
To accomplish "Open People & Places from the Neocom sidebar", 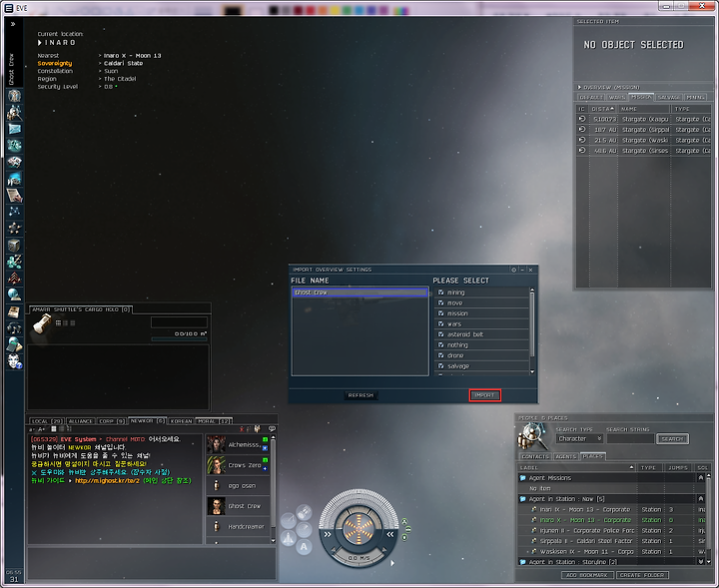I will coord(15,112).
